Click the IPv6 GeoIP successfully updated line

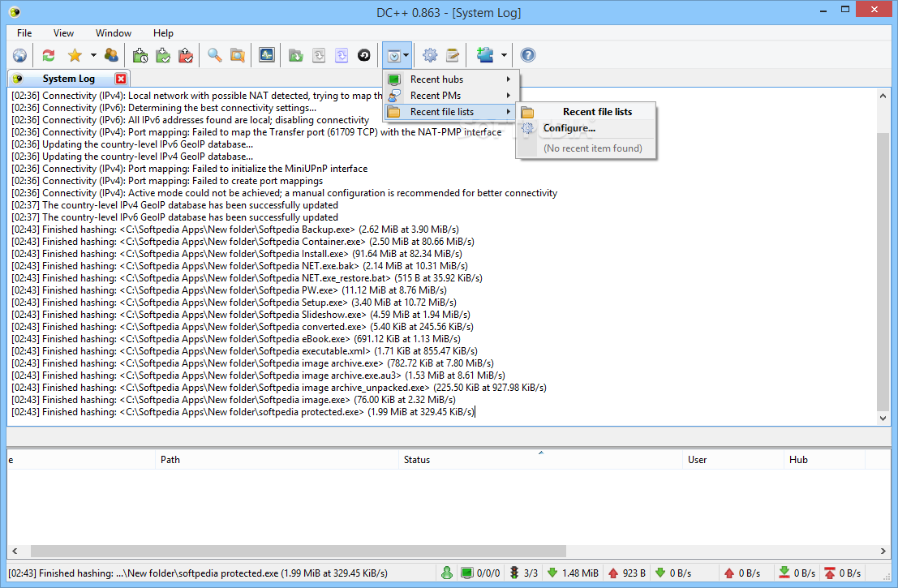point(174,217)
